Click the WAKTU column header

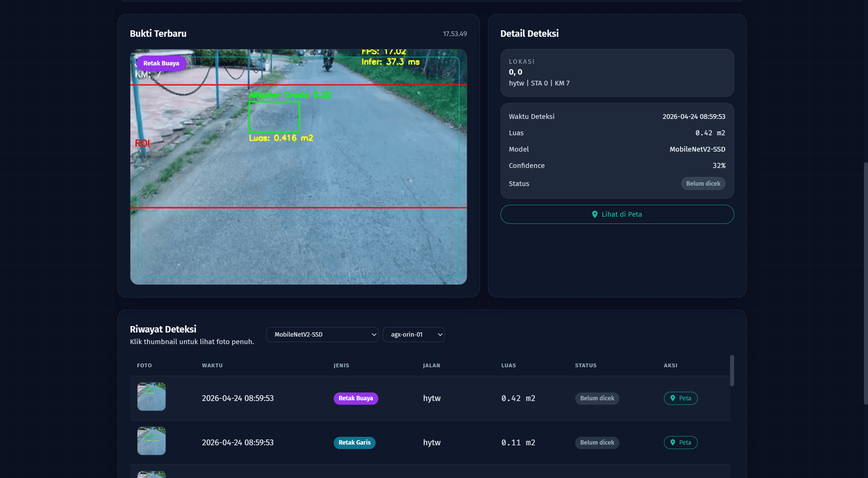(x=212, y=365)
